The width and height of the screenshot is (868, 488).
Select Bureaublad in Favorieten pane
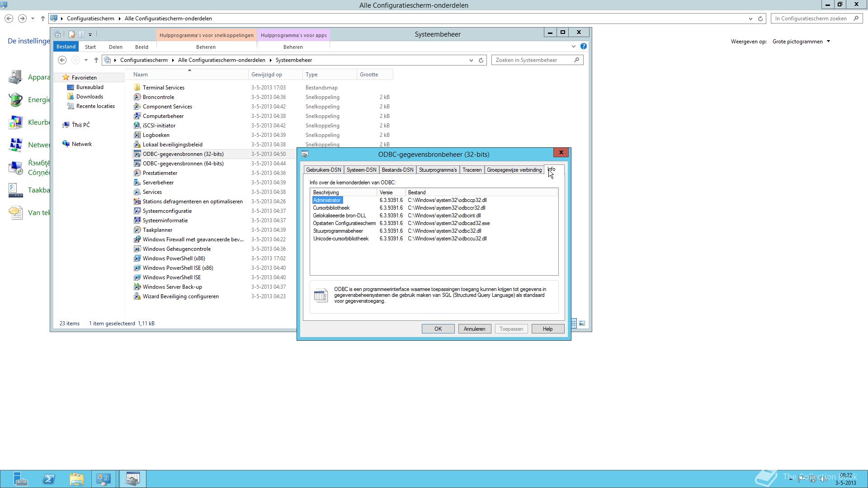90,87
